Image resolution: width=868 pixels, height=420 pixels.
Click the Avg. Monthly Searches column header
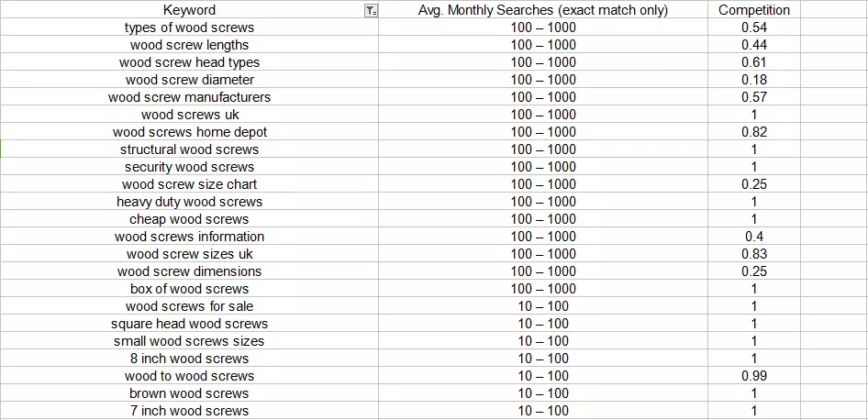point(543,10)
